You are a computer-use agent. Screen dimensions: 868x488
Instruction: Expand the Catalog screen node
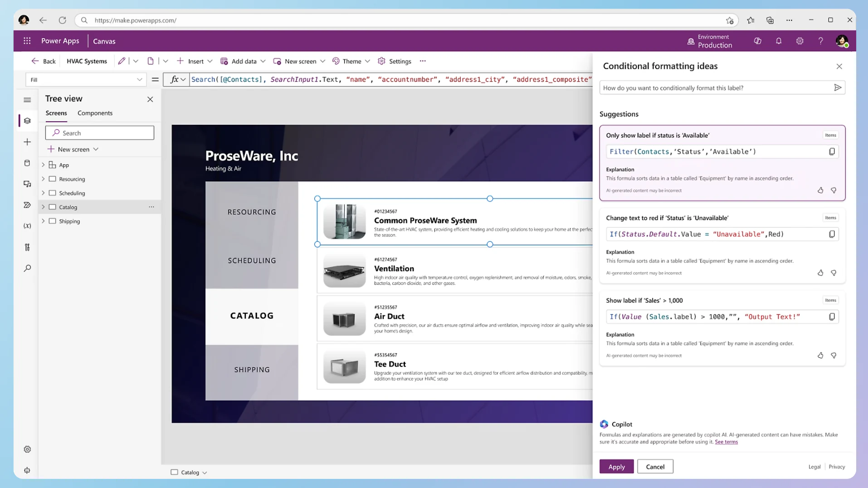tap(43, 207)
